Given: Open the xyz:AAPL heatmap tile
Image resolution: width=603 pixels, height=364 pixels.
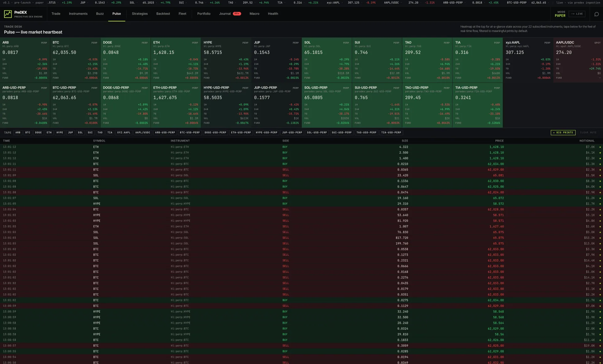Looking at the screenshot, I should [528, 60].
